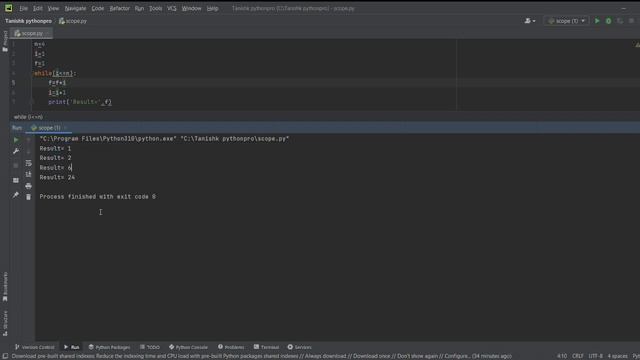Open the Help menu
This screenshot has height=360, width=640.
(x=212, y=8)
